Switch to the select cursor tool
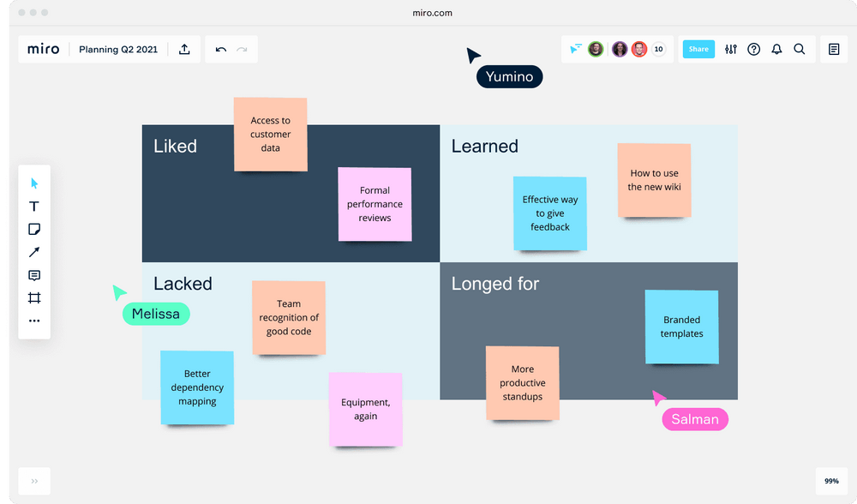This screenshot has width=857, height=504. point(34,183)
